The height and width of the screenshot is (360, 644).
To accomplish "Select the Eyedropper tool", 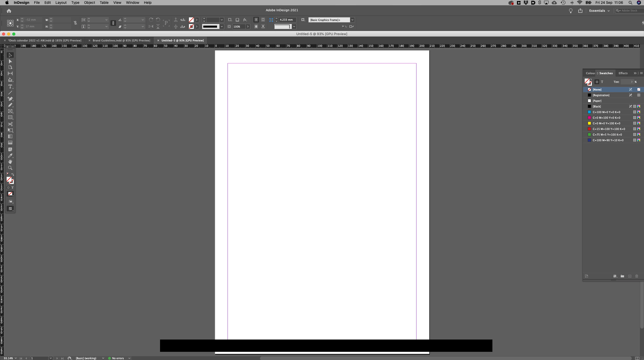I will pos(10,156).
